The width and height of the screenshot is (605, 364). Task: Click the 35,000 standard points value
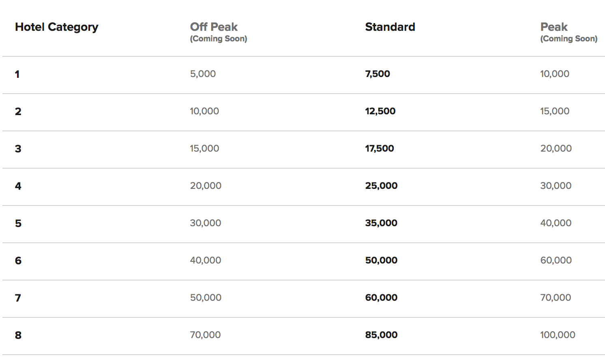pyautogui.click(x=381, y=223)
